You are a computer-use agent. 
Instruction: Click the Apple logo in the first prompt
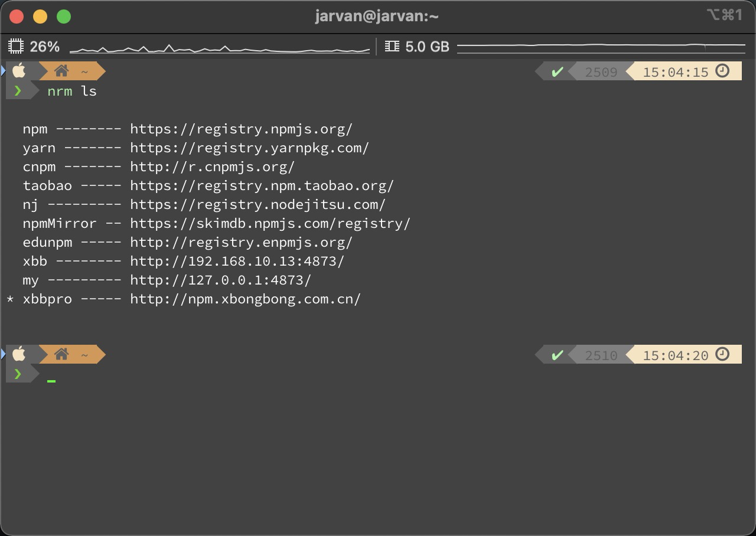click(x=19, y=71)
